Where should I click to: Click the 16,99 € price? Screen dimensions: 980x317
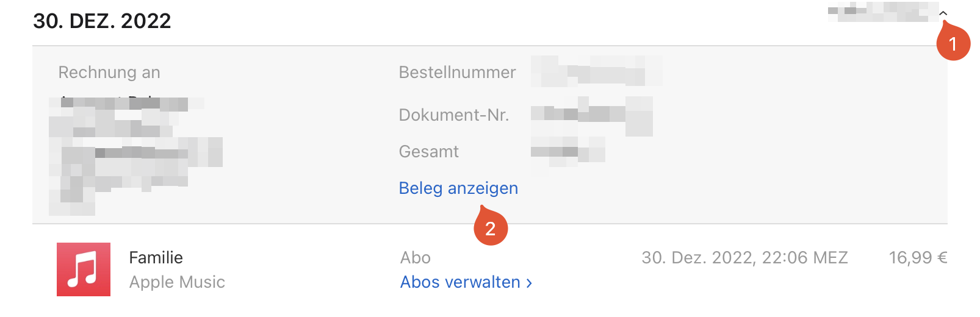coord(918,258)
